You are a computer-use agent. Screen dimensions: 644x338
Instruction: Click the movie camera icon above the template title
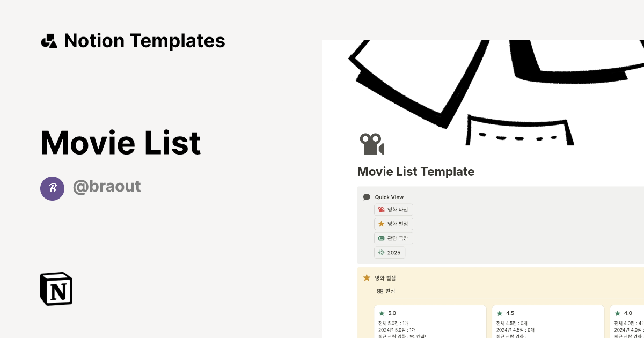pyautogui.click(x=372, y=143)
